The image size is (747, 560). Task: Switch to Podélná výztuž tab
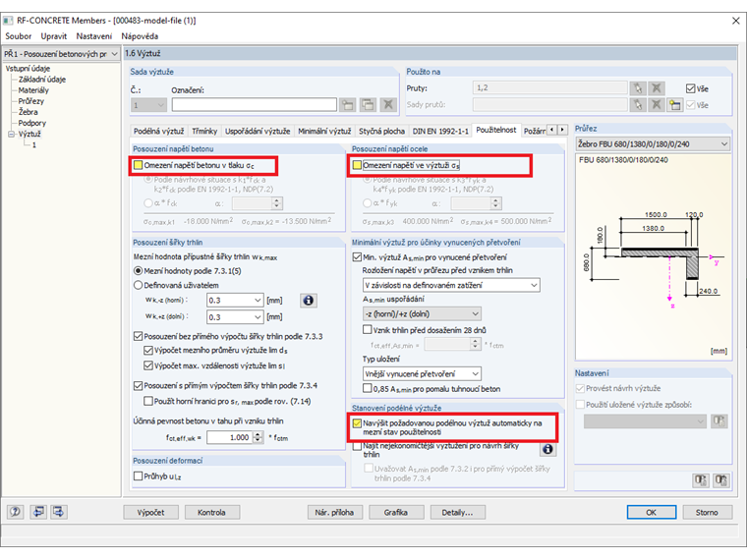pos(158,131)
